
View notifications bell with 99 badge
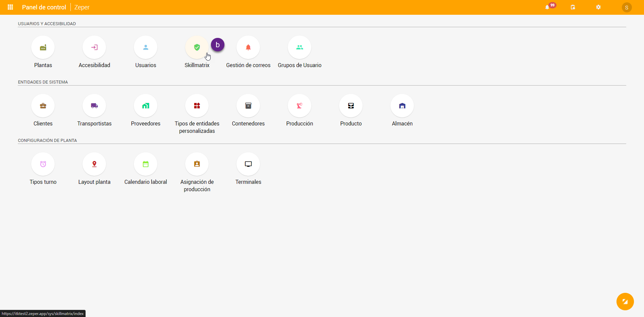point(547,7)
